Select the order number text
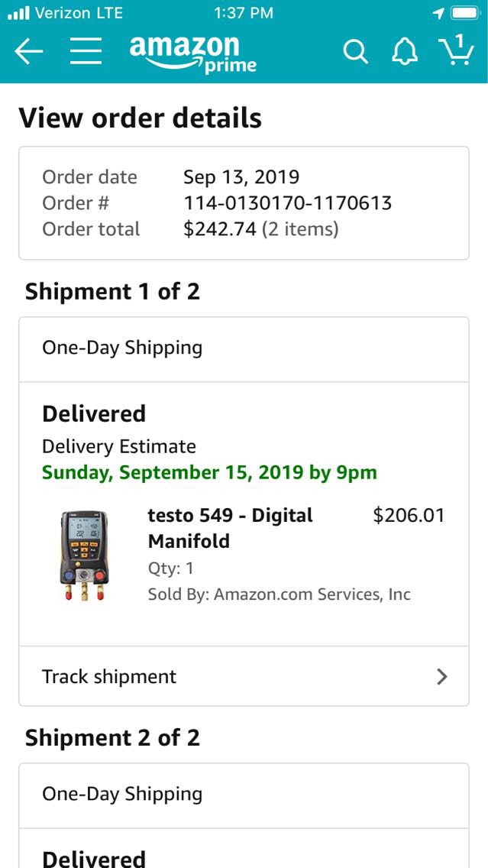This screenshot has height=868, width=488. click(x=287, y=203)
